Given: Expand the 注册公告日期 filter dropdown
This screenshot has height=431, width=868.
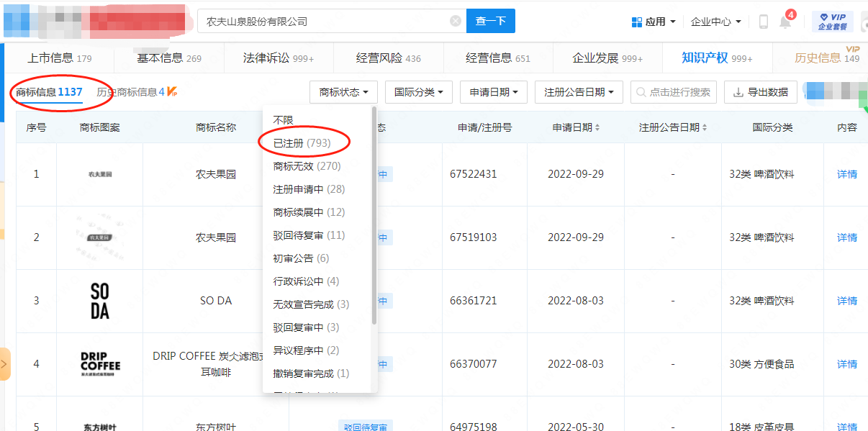Looking at the screenshot, I should (x=579, y=92).
